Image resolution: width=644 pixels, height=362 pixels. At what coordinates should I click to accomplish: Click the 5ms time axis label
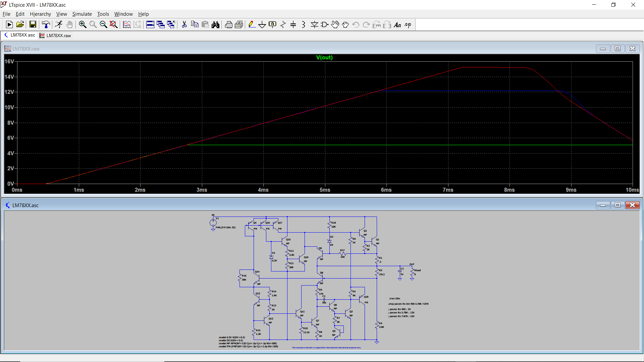325,190
